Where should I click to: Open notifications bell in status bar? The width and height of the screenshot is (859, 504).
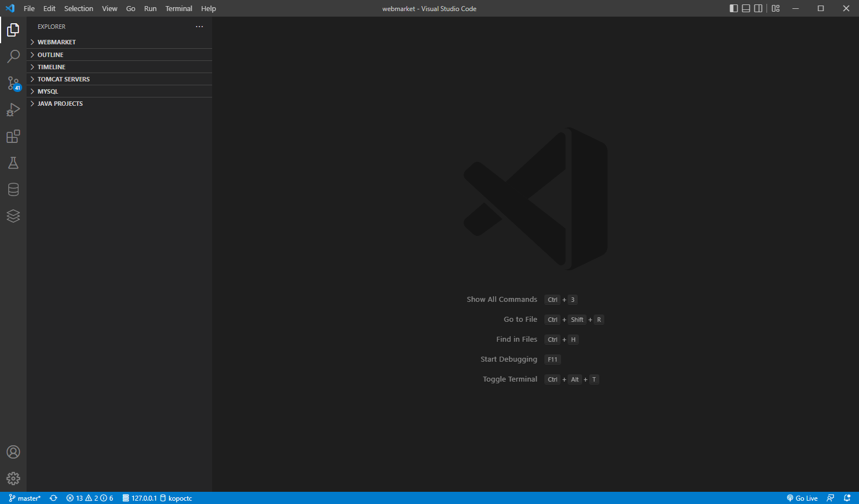coord(847,498)
